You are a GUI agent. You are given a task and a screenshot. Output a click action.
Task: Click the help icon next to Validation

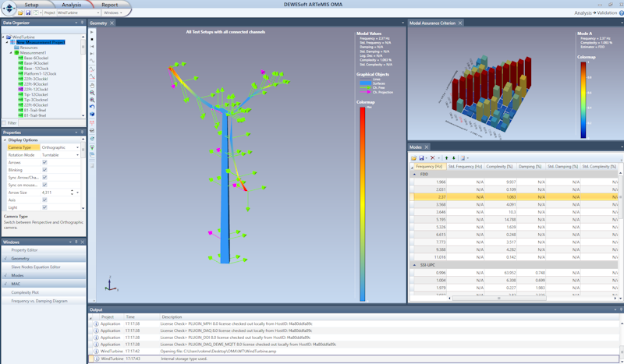[621, 13]
